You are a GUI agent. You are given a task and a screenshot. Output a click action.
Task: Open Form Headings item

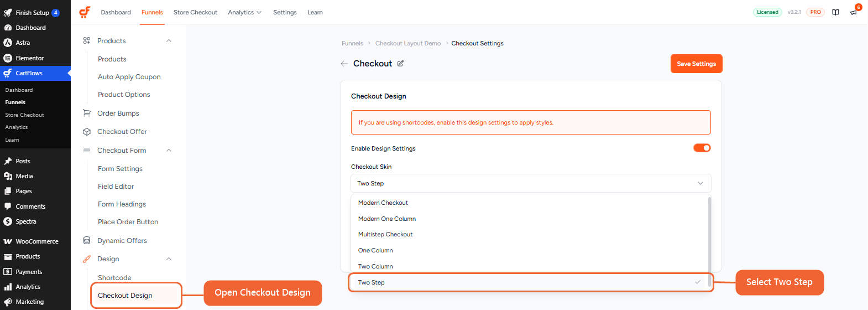tap(122, 204)
